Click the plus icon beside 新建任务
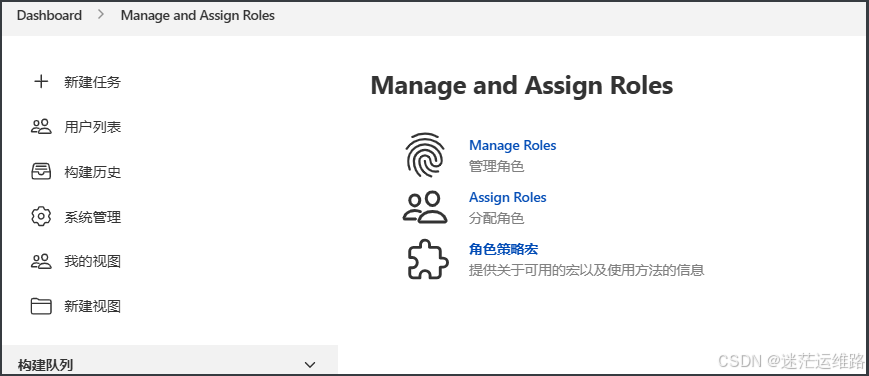The image size is (869, 376). tap(41, 83)
